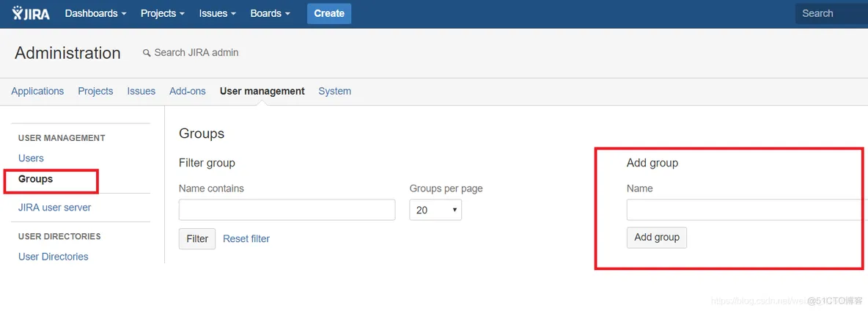Select Groups in the sidebar
868x311 pixels.
(x=35, y=179)
